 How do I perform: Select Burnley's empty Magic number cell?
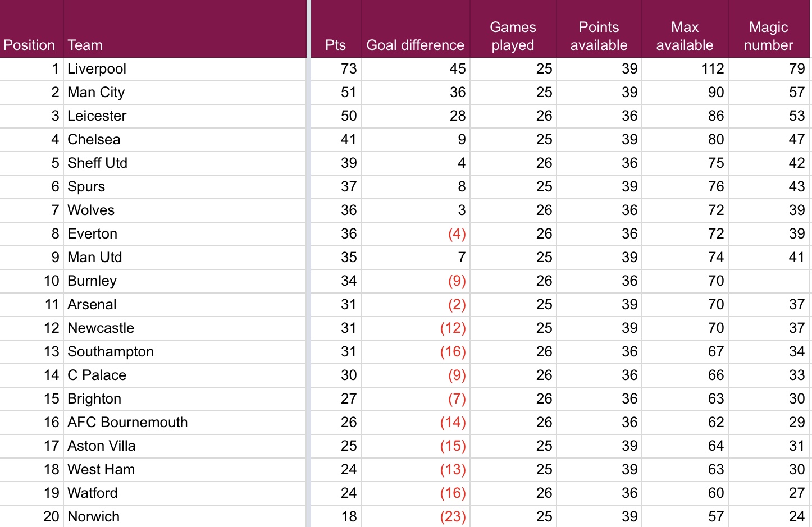769,281
